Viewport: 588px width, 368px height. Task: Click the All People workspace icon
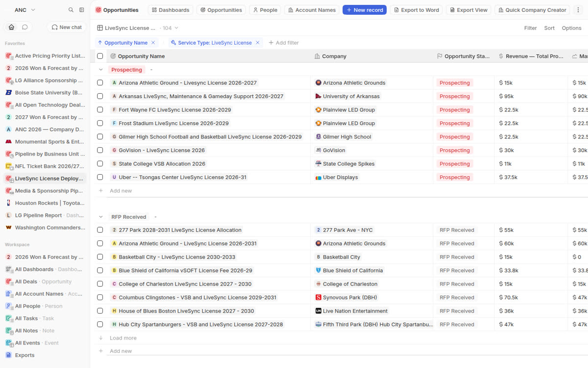click(x=8, y=306)
